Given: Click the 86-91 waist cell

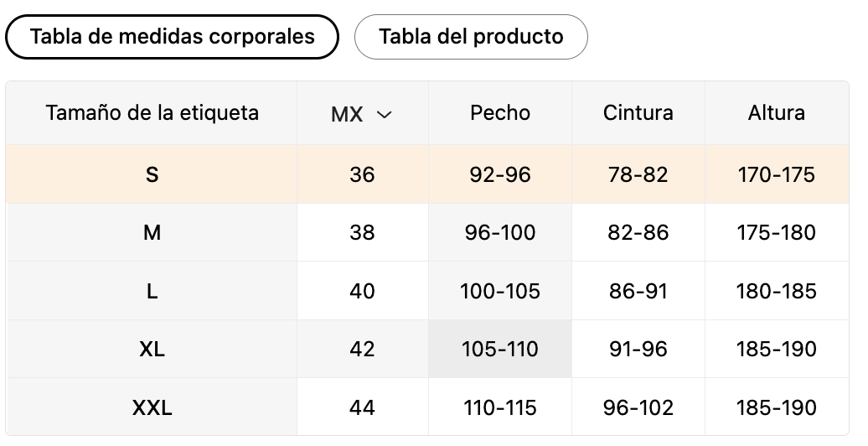Looking at the screenshot, I should (638, 291).
